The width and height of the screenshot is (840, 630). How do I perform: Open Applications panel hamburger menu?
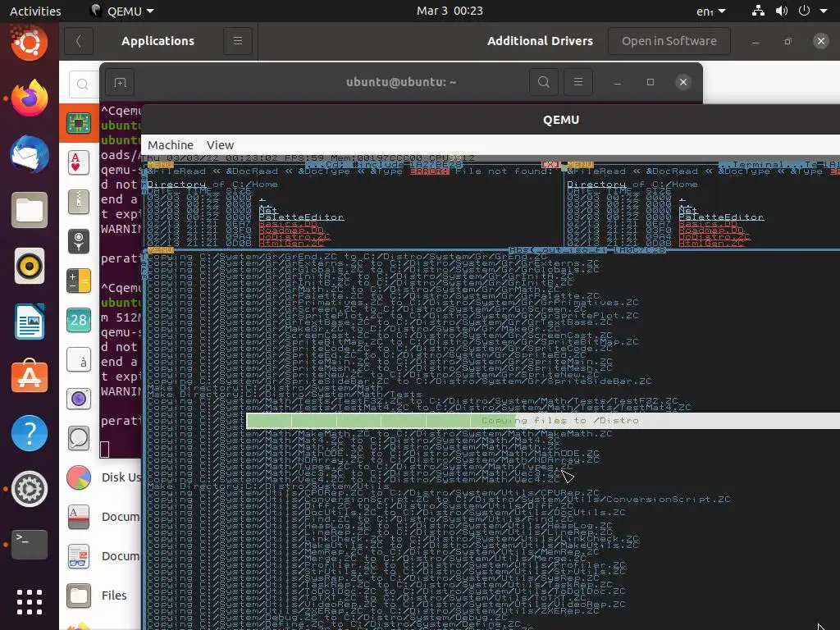[238, 41]
